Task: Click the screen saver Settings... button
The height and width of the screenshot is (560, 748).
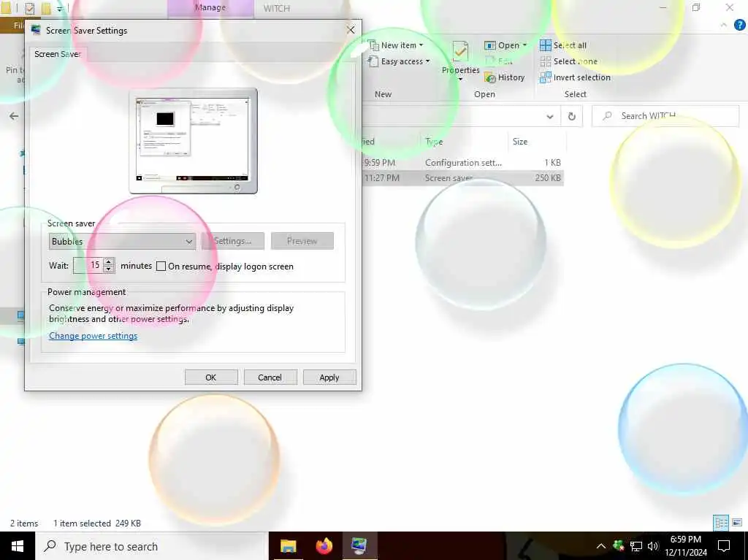Action: point(233,241)
